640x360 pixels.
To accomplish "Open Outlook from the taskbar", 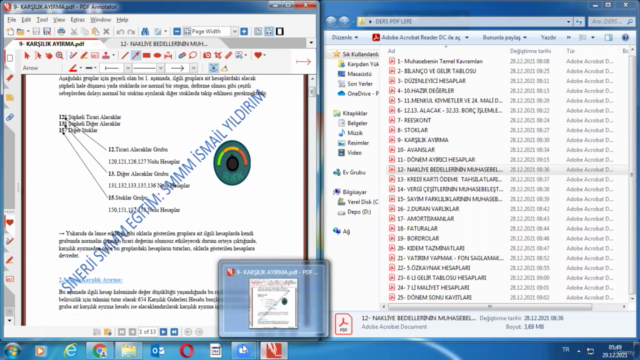I will (x=158, y=351).
